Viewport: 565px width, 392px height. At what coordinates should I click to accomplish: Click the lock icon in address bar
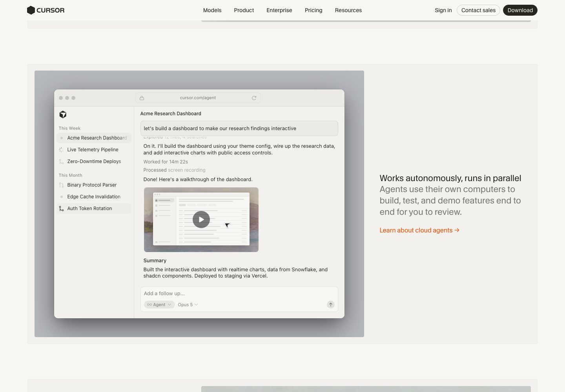(x=142, y=98)
